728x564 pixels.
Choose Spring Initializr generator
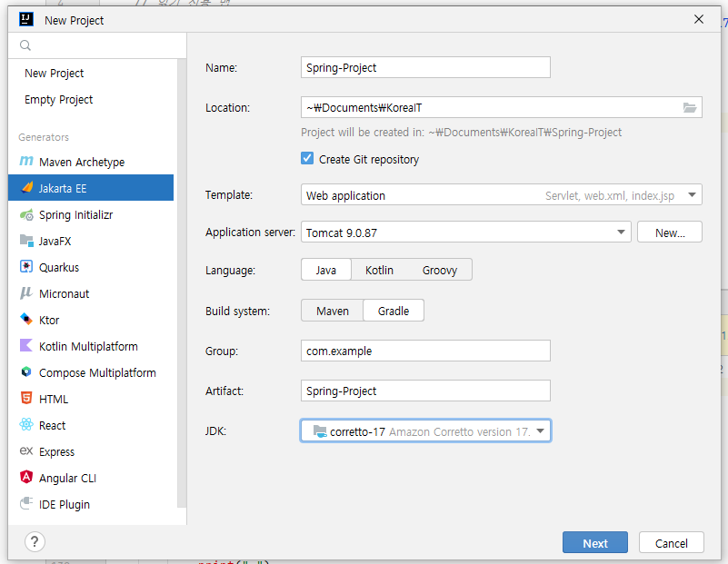click(x=91, y=214)
